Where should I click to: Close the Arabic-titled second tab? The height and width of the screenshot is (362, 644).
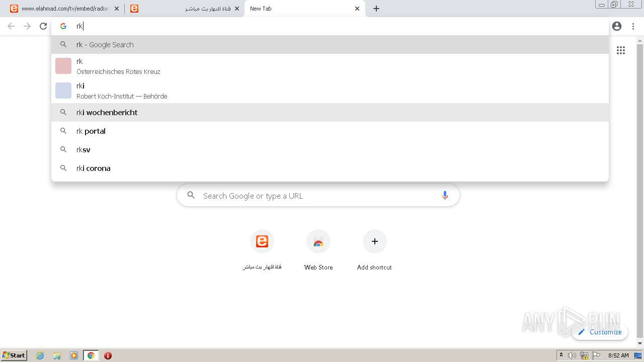pos(237,9)
